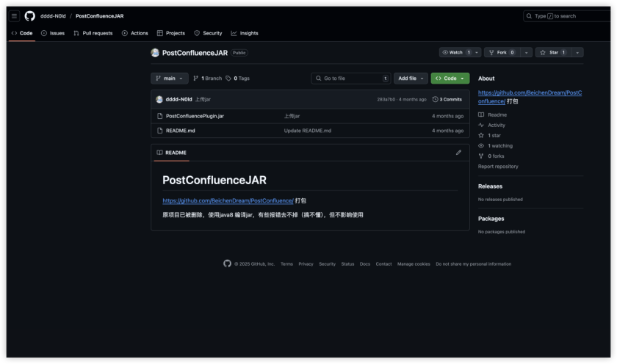Click Manage cookies in footer
This screenshot has height=364, width=617.
(414, 264)
